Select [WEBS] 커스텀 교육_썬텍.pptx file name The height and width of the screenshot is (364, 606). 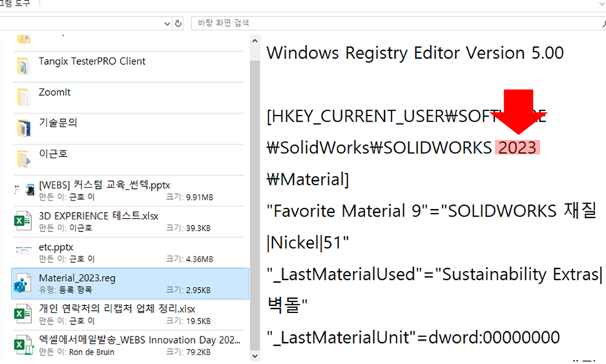tap(104, 185)
